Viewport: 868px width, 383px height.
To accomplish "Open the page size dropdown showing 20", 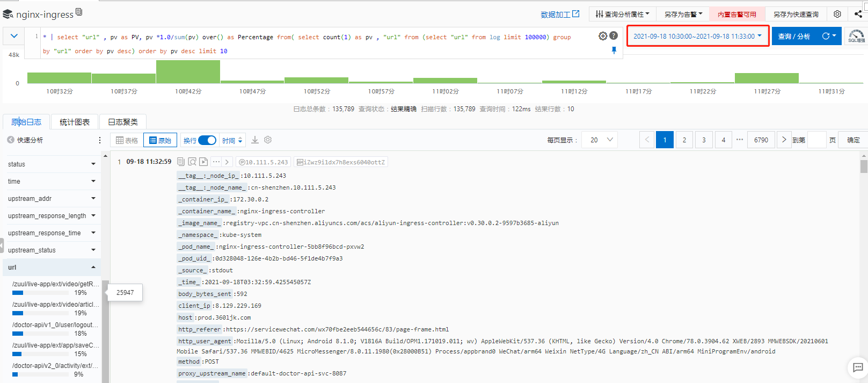I will click(x=601, y=140).
